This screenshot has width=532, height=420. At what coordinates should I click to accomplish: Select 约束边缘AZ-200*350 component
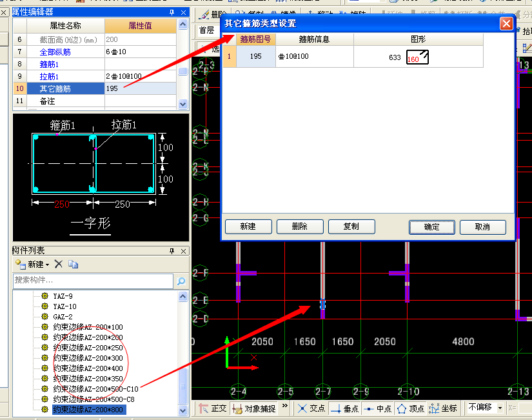click(88, 379)
